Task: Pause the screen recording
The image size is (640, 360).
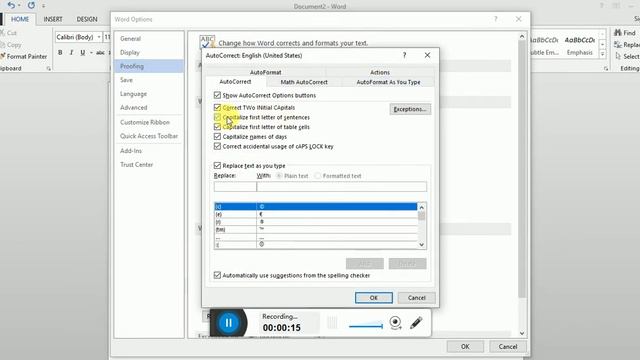Action: [229, 323]
